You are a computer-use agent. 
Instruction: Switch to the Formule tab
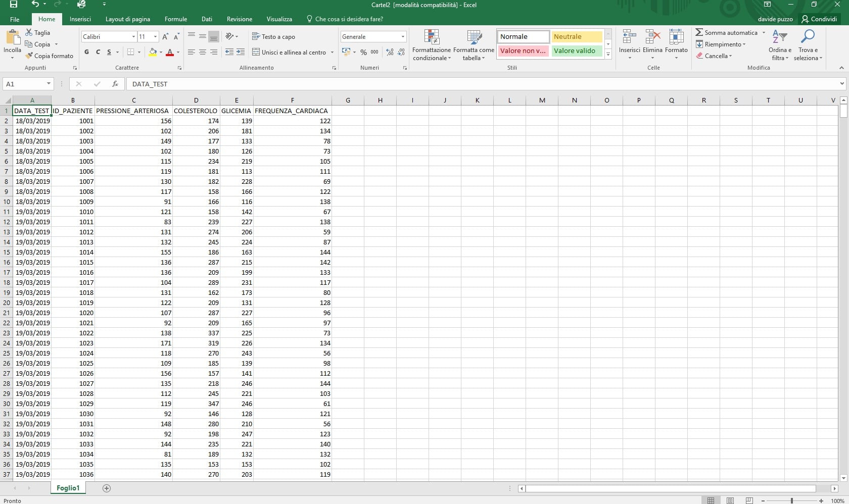[x=176, y=19]
